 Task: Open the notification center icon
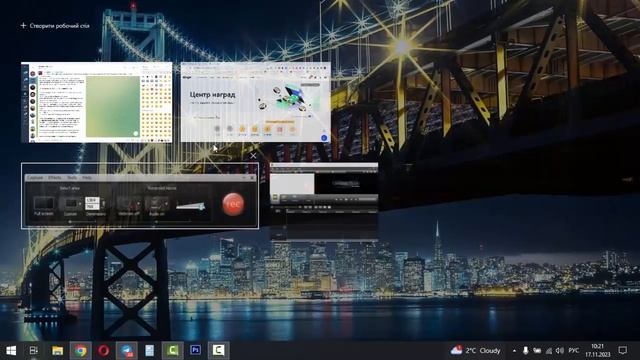coord(622,350)
